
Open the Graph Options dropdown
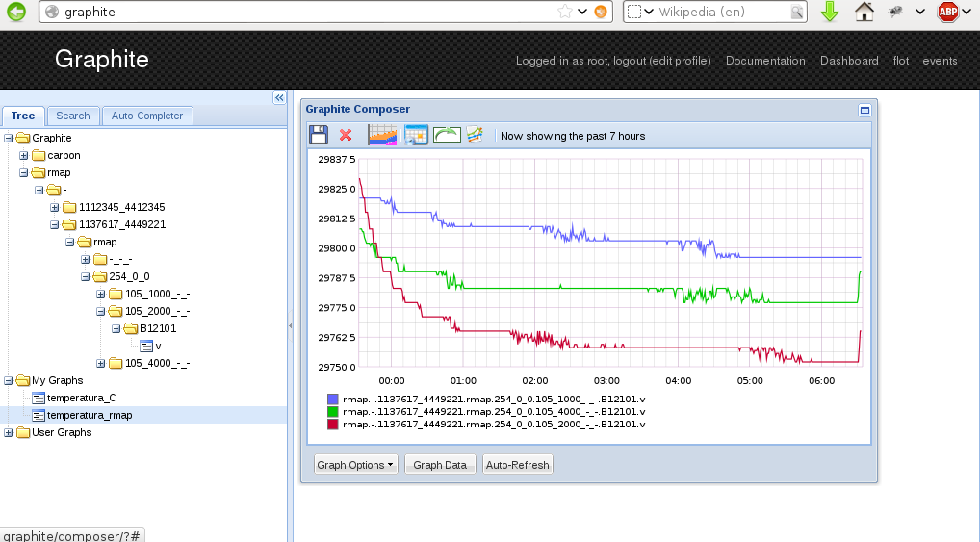[x=355, y=465]
